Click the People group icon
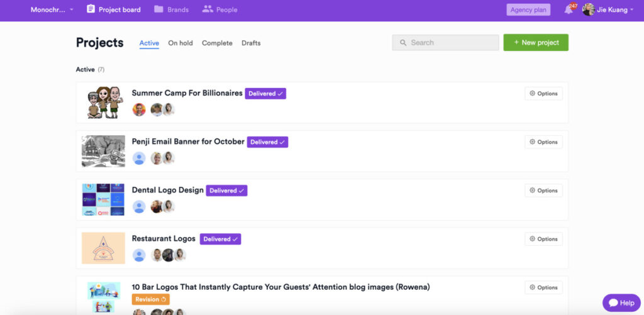The height and width of the screenshot is (315, 644). (208, 9)
